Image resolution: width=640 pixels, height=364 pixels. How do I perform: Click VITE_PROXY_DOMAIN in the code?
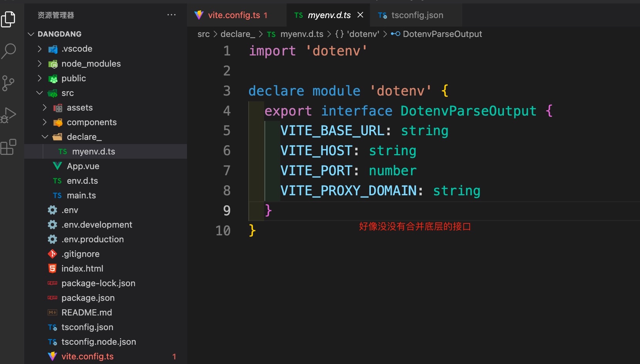[x=349, y=191]
